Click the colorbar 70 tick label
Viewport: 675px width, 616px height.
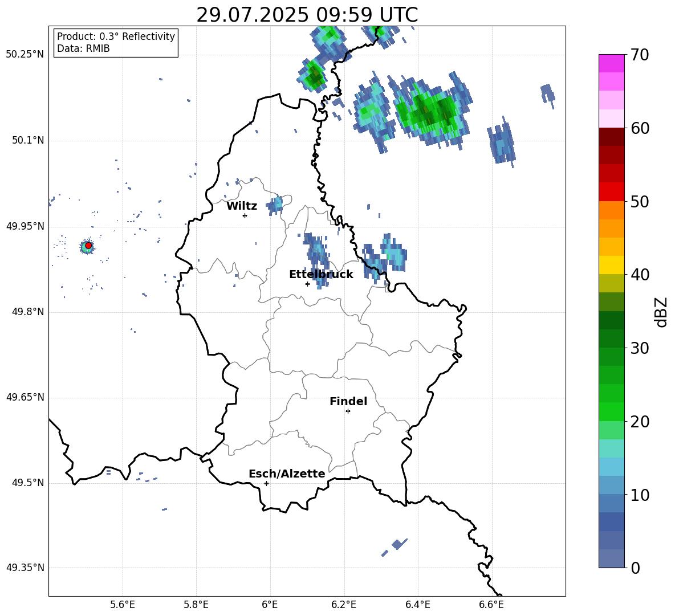[x=640, y=55]
